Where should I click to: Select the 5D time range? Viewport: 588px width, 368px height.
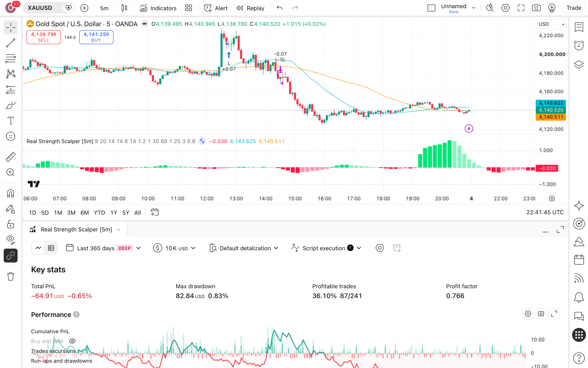coord(45,213)
